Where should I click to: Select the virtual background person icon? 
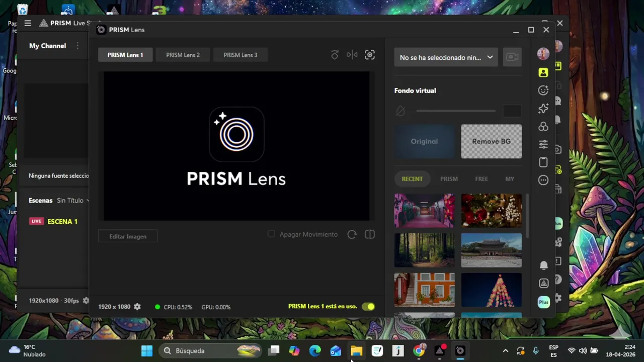tap(543, 72)
